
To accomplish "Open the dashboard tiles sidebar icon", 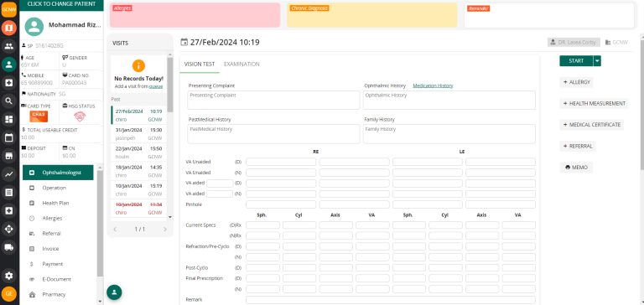I will 9,120.
